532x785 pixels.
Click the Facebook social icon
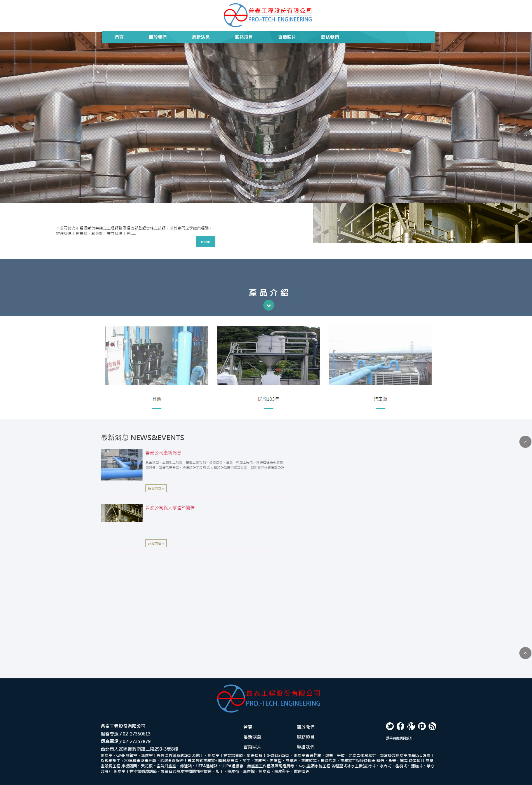point(400,726)
